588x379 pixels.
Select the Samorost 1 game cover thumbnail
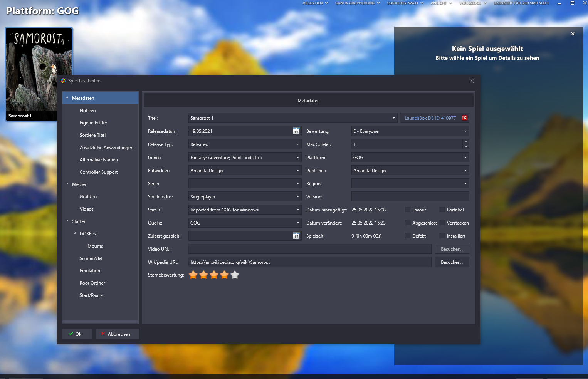[39, 74]
